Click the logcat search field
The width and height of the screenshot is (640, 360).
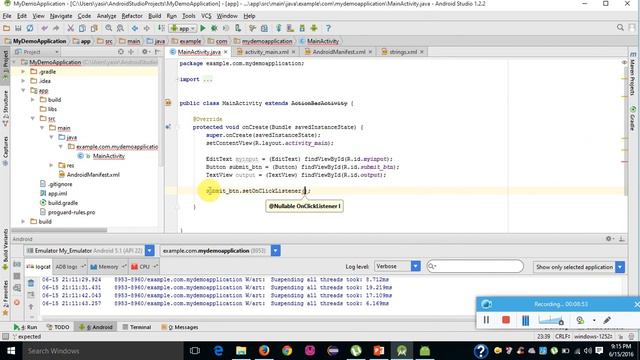pos(475,267)
